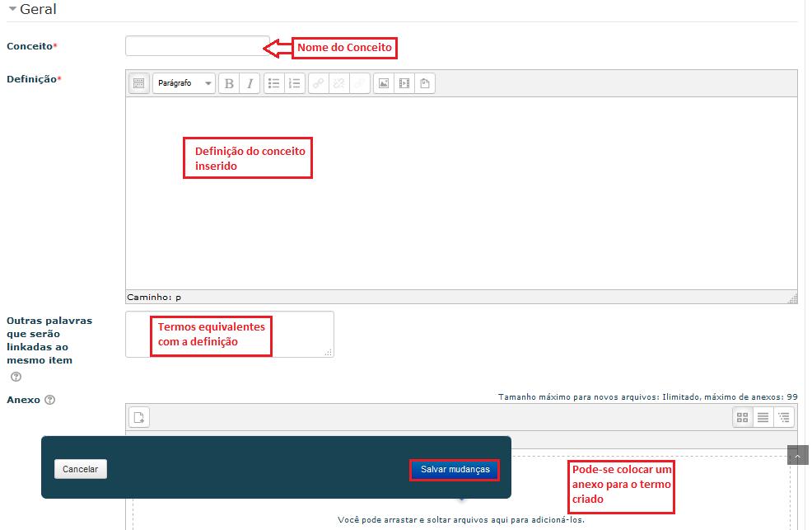The width and height of the screenshot is (812, 530).
Task: Insert a numbered list
Action: (x=295, y=83)
